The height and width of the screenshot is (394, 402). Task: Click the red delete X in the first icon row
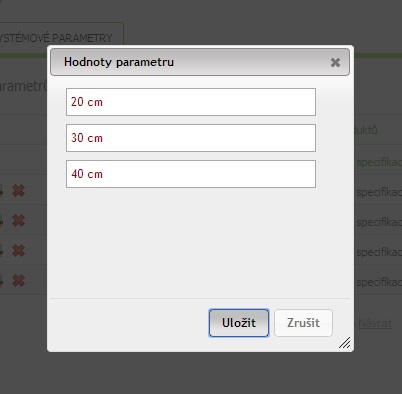pos(18,191)
